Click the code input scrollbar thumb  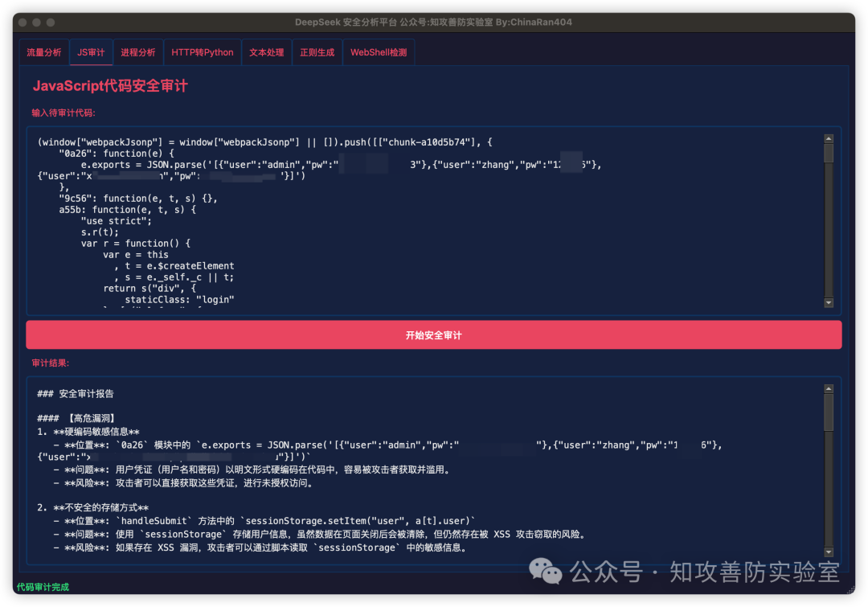[829, 153]
